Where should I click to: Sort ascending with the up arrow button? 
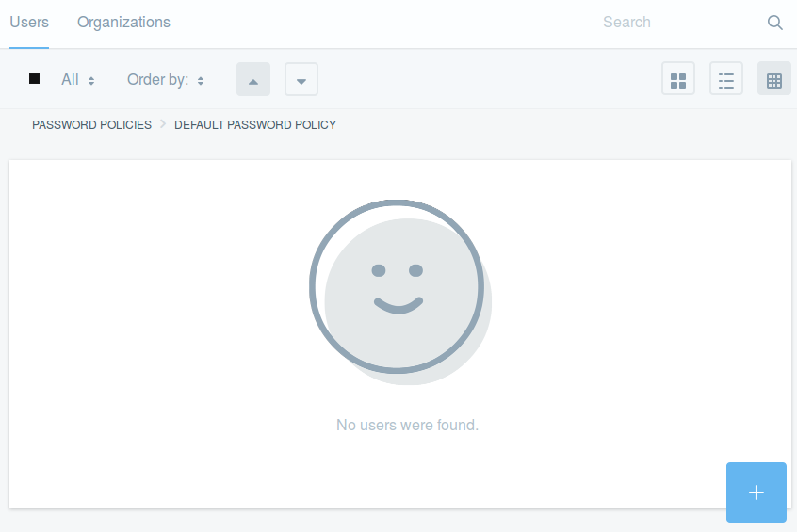pos(253,79)
